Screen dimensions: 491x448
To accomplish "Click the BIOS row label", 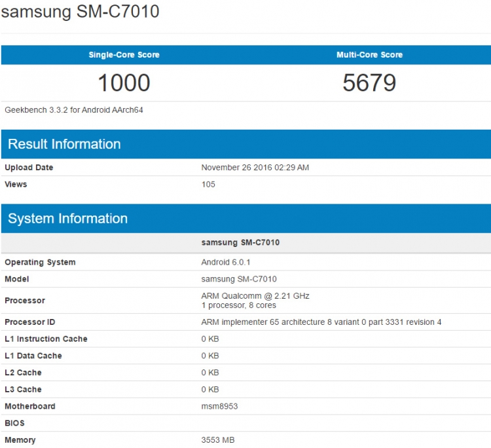I will (x=14, y=423).
